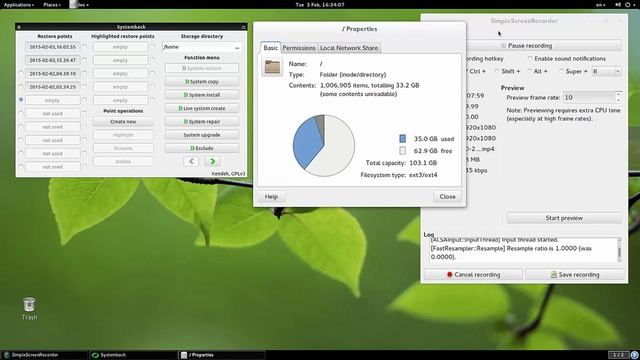640x360 pixels.
Task: Click Cancel recording button
Action: pyautogui.click(x=473, y=275)
